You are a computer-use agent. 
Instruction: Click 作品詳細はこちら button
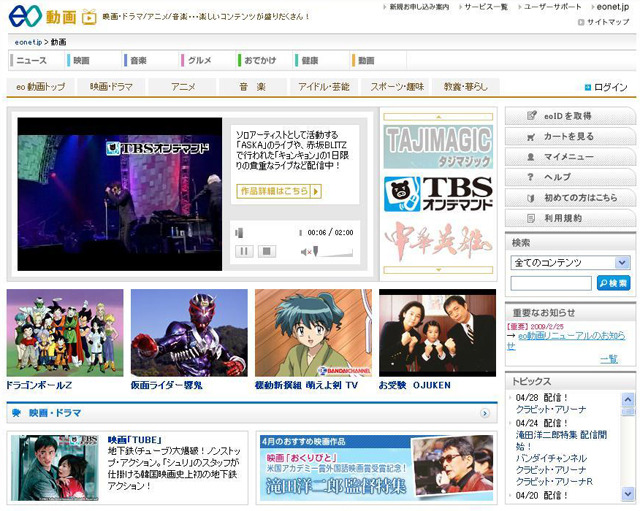[x=279, y=191]
